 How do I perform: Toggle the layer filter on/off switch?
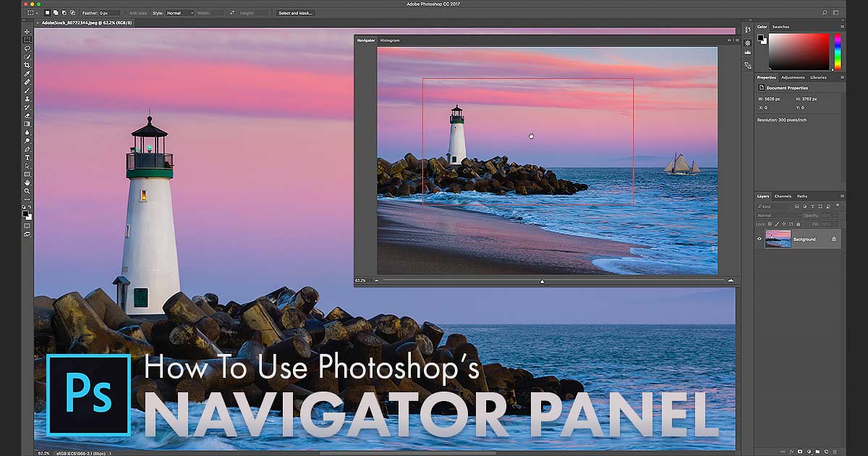838,205
